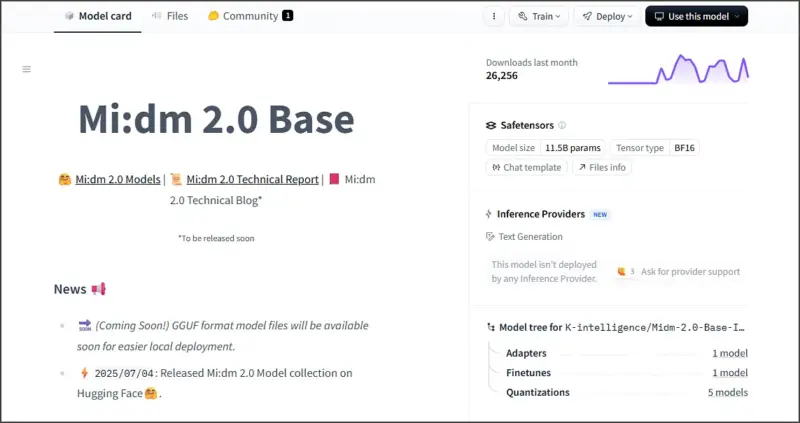Click the Safetensors info icon
This screenshot has height=423, width=800.
tap(562, 125)
